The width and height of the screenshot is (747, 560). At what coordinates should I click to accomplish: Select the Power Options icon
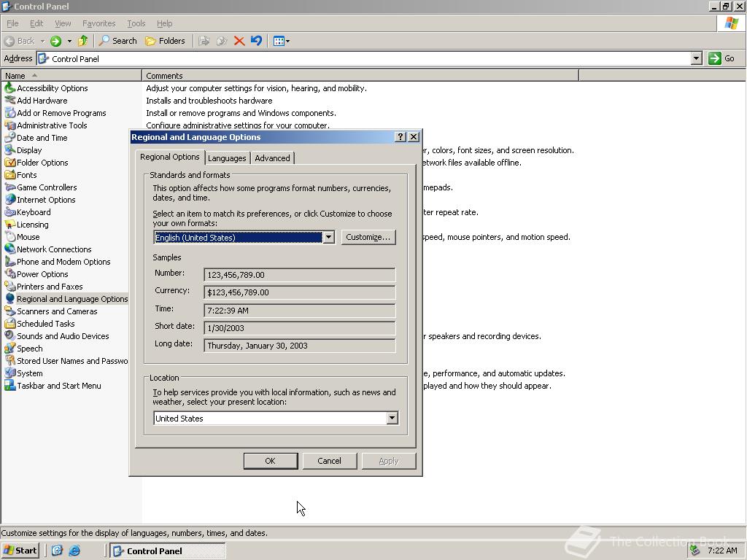tap(9, 274)
